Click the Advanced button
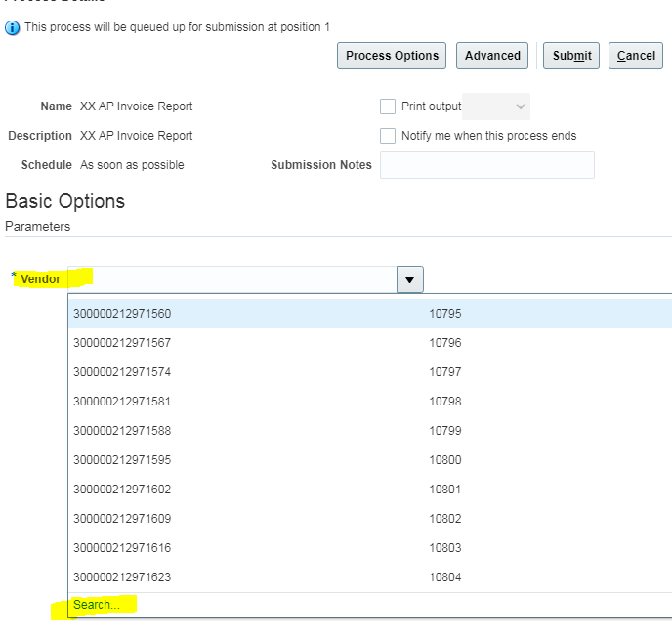This screenshot has width=672, height=639. pos(492,56)
